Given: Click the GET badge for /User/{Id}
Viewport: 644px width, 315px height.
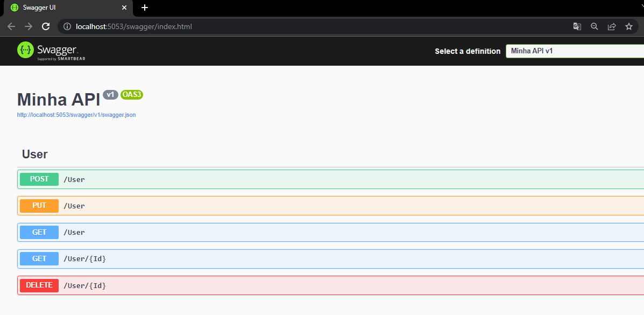Looking at the screenshot, I should click(39, 258).
